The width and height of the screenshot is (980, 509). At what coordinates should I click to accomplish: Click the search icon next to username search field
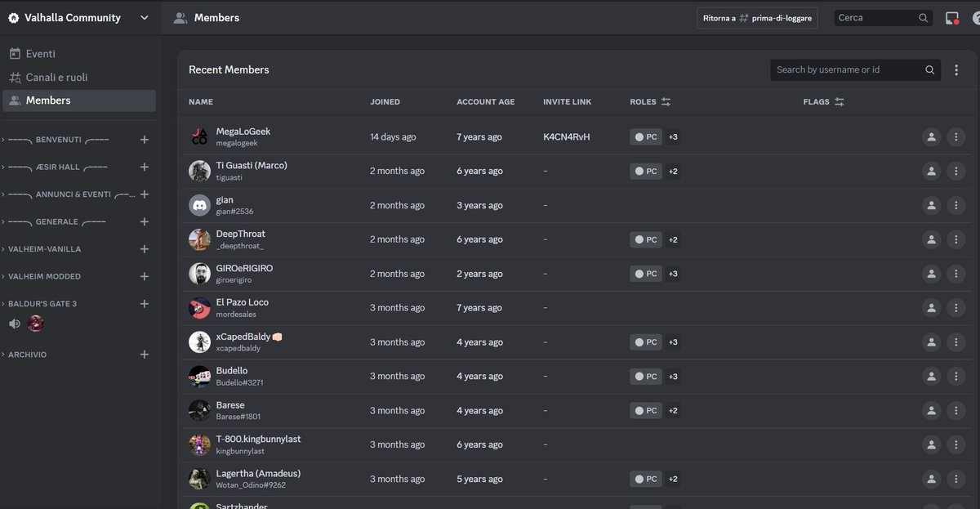929,69
